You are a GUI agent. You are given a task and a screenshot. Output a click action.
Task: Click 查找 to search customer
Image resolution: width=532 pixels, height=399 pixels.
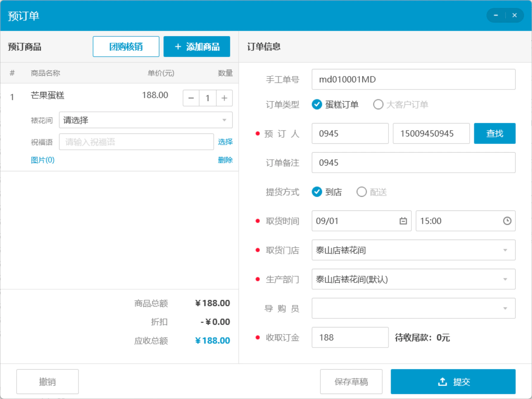(495, 133)
